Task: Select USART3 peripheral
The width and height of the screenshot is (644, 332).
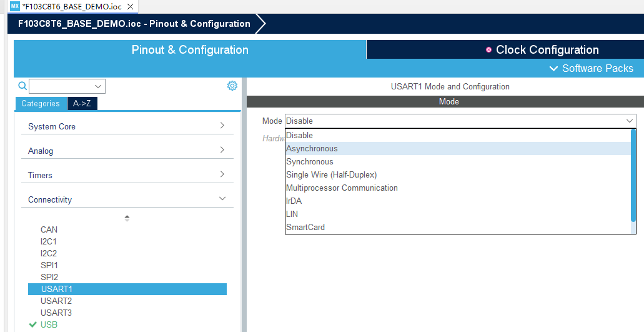Action: pyautogui.click(x=56, y=313)
